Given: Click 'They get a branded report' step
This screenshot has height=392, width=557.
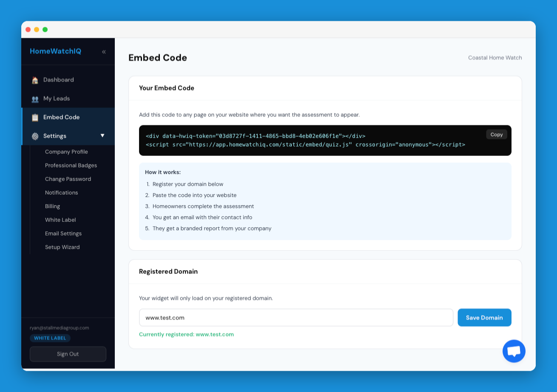Looking at the screenshot, I should click(x=212, y=228).
